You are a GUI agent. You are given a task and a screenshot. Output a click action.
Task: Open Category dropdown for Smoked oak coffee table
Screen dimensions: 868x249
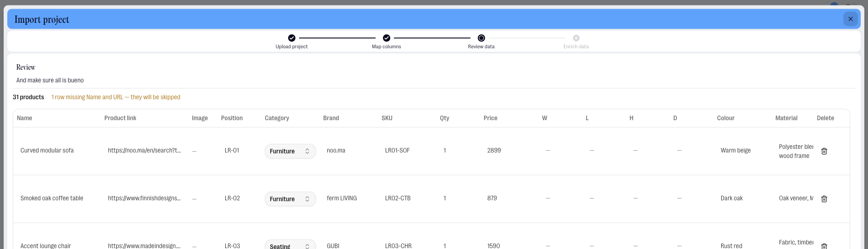290,199
